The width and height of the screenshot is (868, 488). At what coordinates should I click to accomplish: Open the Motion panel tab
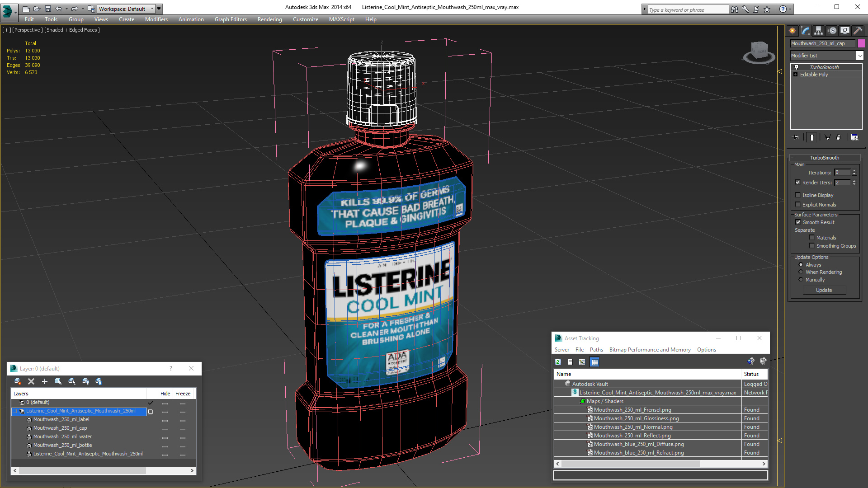832,31
